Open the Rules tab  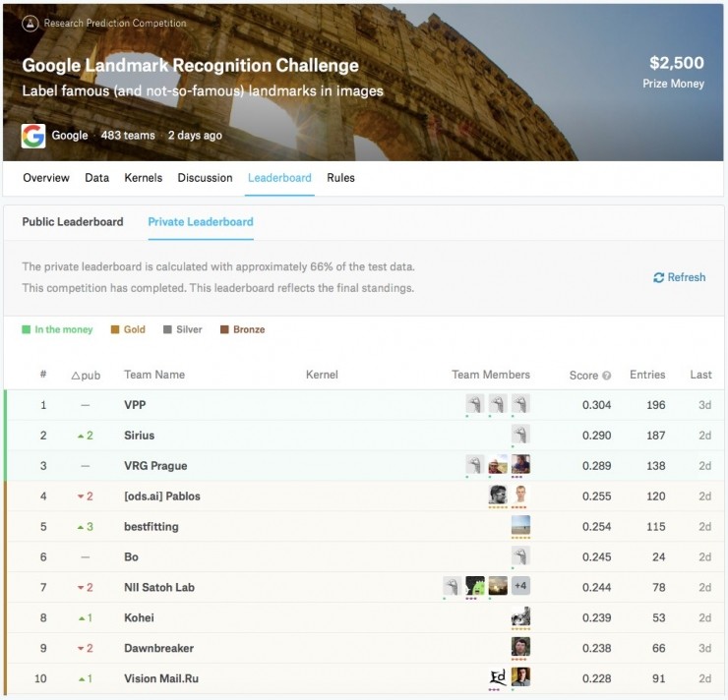(340, 178)
